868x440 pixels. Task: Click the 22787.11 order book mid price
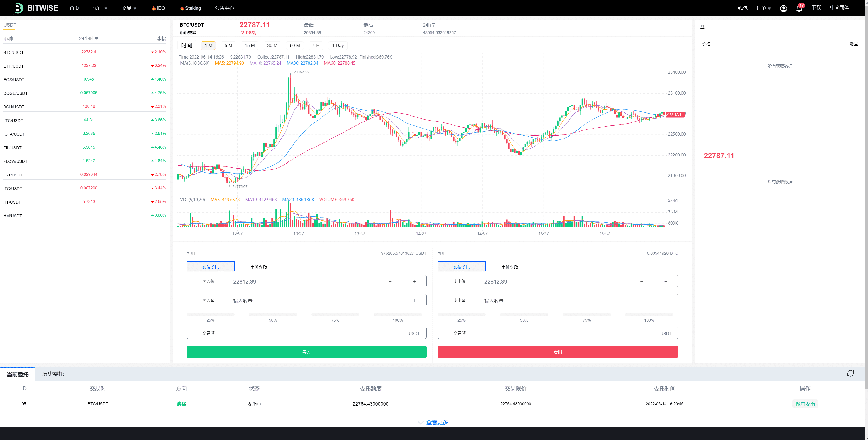718,156
